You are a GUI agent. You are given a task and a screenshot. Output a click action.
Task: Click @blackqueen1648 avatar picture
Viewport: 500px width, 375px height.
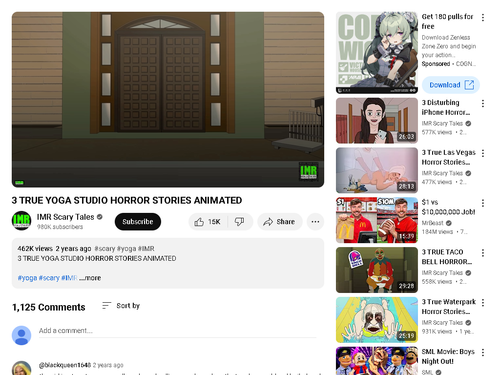[21, 368]
